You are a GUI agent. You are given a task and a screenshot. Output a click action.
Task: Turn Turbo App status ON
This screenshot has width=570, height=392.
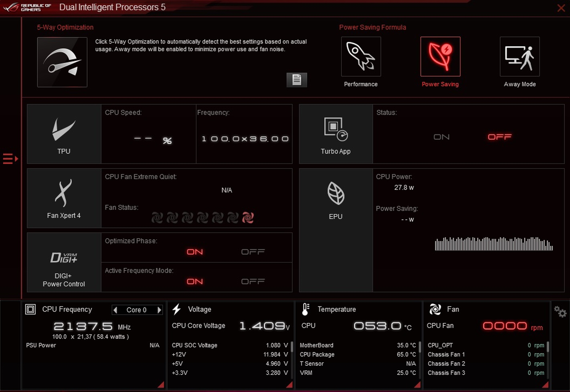pyautogui.click(x=441, y=137)
